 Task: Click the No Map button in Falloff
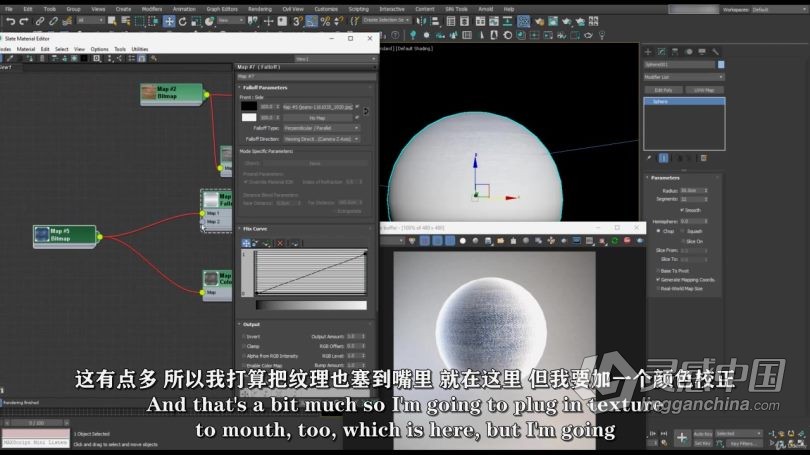(317, 118)
